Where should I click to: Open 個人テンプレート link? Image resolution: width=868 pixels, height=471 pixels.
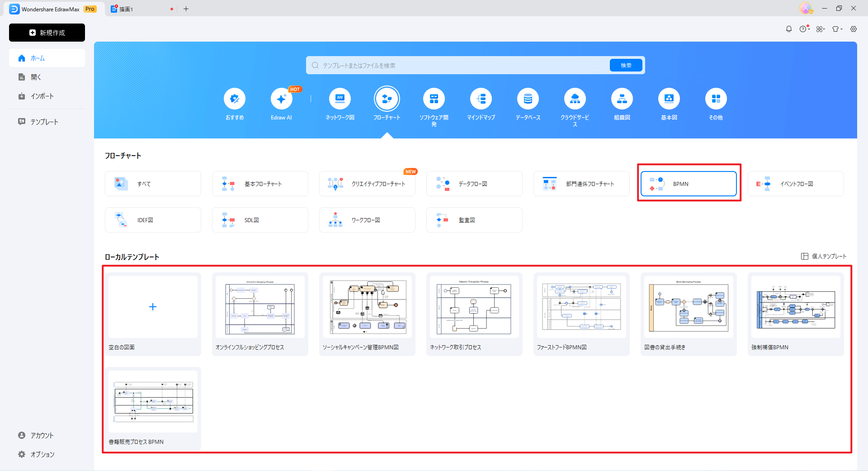coord(824,257)
